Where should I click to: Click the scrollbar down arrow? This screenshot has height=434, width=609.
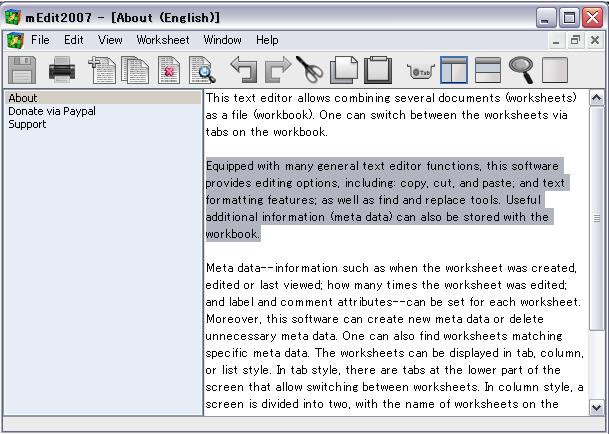597,408
